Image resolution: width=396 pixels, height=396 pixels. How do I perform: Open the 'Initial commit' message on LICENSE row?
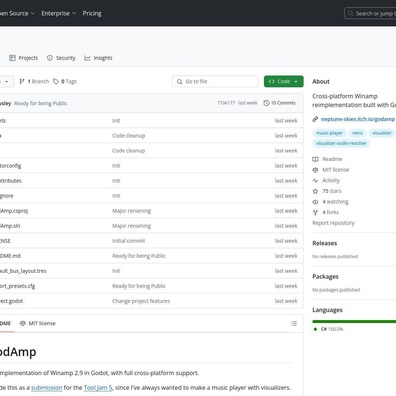pyautogui.click(x=129, y=241)
